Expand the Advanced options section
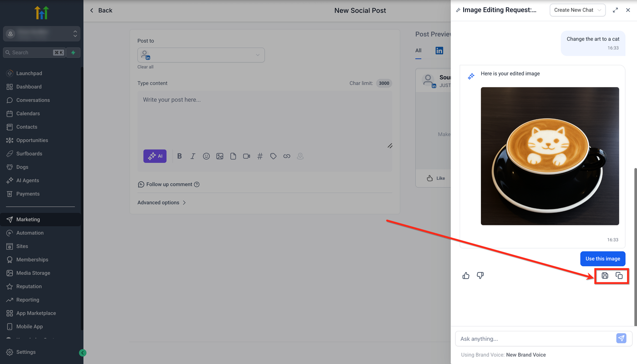Screen dimensions: 637x364 pyautogui.click(x=162, y=203)
